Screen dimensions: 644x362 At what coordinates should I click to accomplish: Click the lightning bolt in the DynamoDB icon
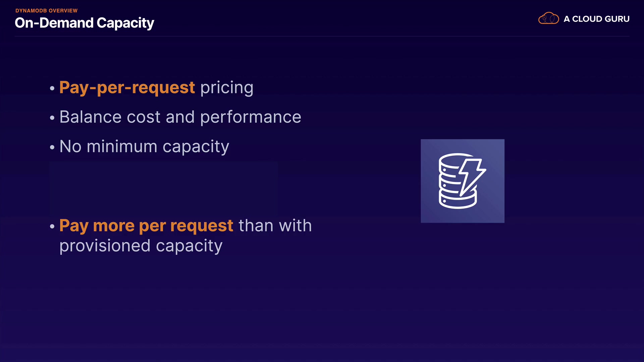472,175
